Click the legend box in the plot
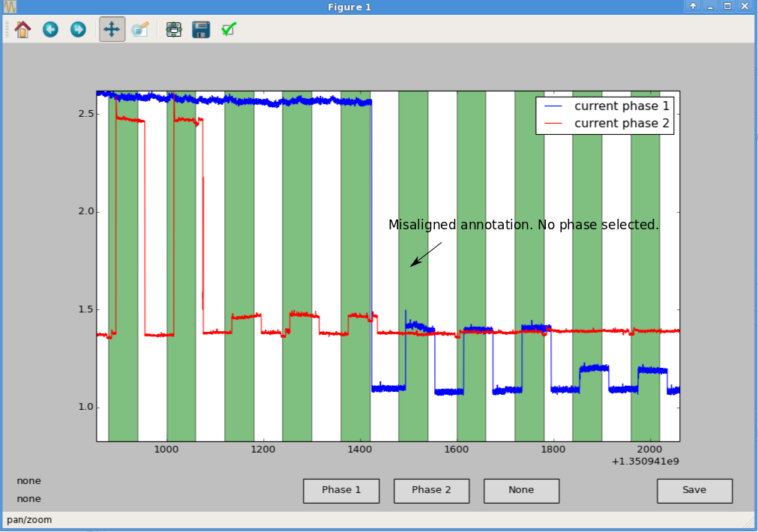Viewport: 758px width, 532px height. point(605,114)
